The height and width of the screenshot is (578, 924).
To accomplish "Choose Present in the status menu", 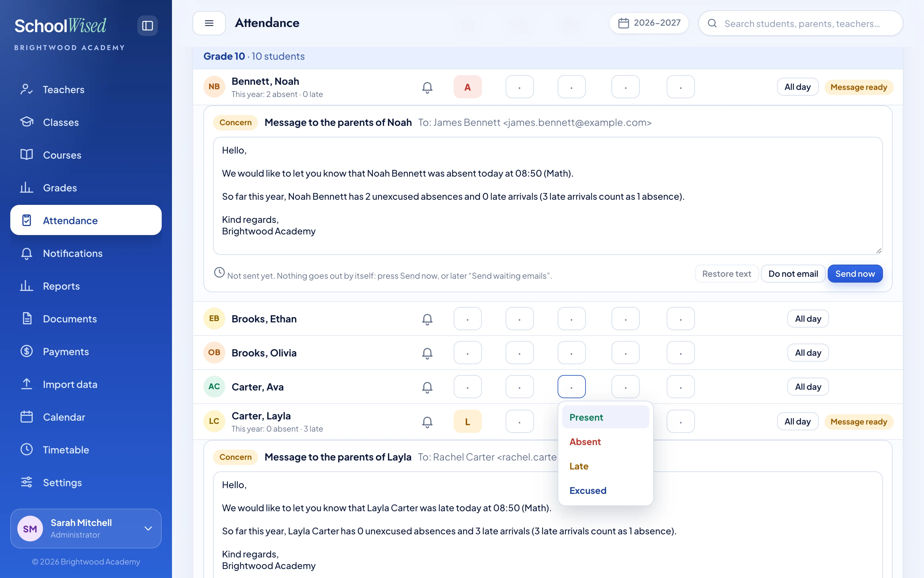I will (x=605, y=417).
